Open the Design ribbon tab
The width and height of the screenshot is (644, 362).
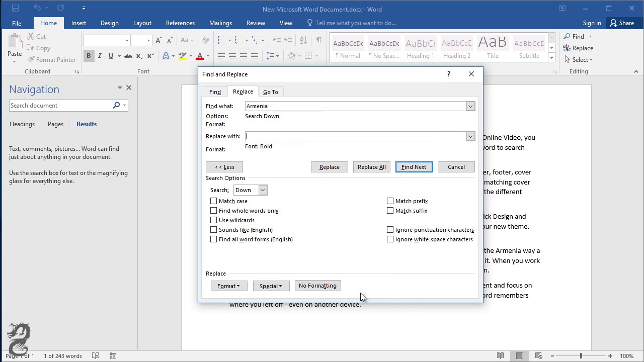click(109, 23)
